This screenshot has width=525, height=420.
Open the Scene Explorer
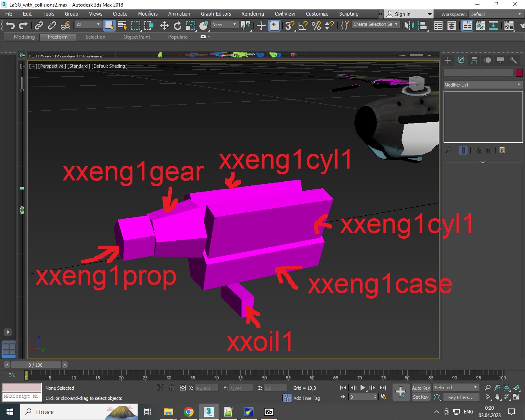438,25
